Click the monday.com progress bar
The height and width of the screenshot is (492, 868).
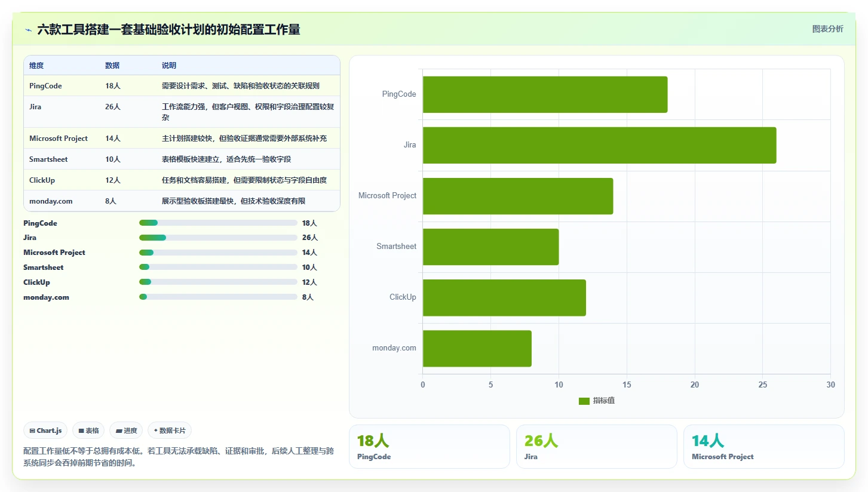218,297
